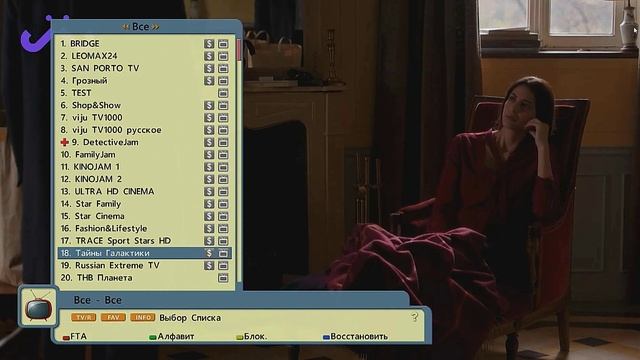Image resolution: width=640 pixels, height=360 pixels.
Task: Click the question mark help icon
Action: (x=415, y=317)
